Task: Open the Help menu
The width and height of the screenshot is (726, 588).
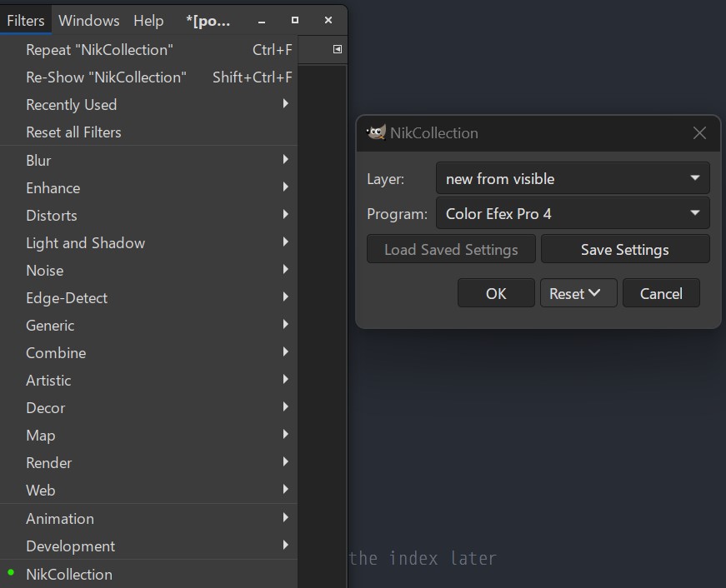Action: 148,20
